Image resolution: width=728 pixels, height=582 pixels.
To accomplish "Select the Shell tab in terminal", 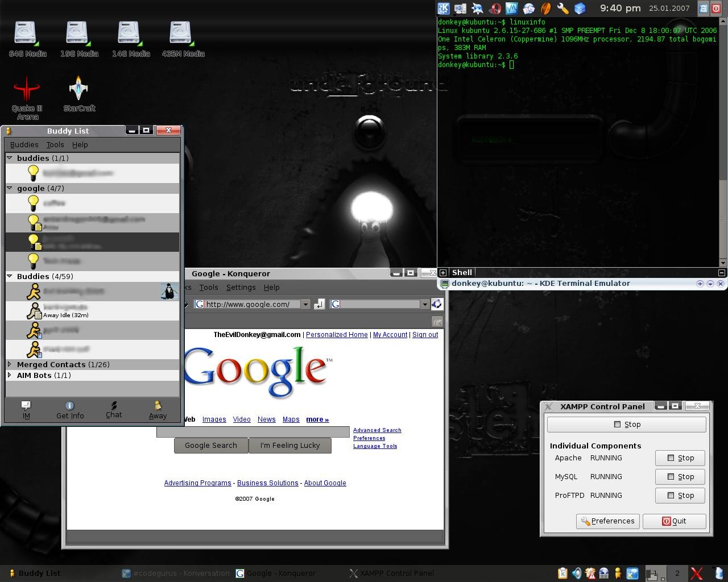I will point(462,272).
